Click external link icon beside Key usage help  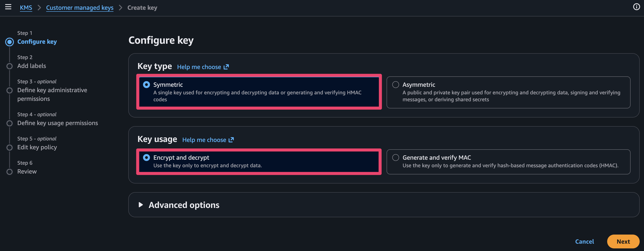coord(231,140)
